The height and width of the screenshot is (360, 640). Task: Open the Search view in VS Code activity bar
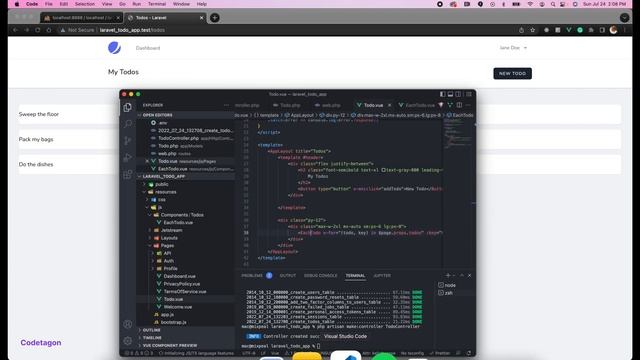pos(128,124)
